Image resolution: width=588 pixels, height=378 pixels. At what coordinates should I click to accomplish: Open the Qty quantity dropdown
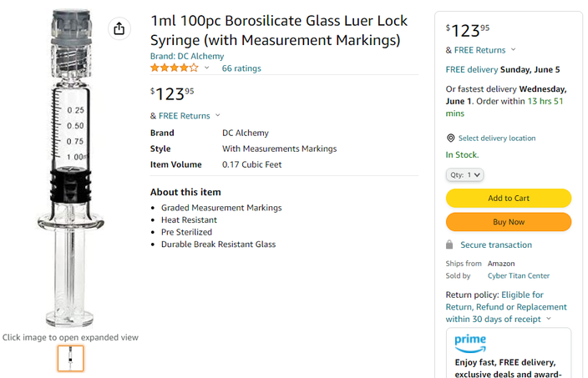pyautogui.click(x=464, y=175)
